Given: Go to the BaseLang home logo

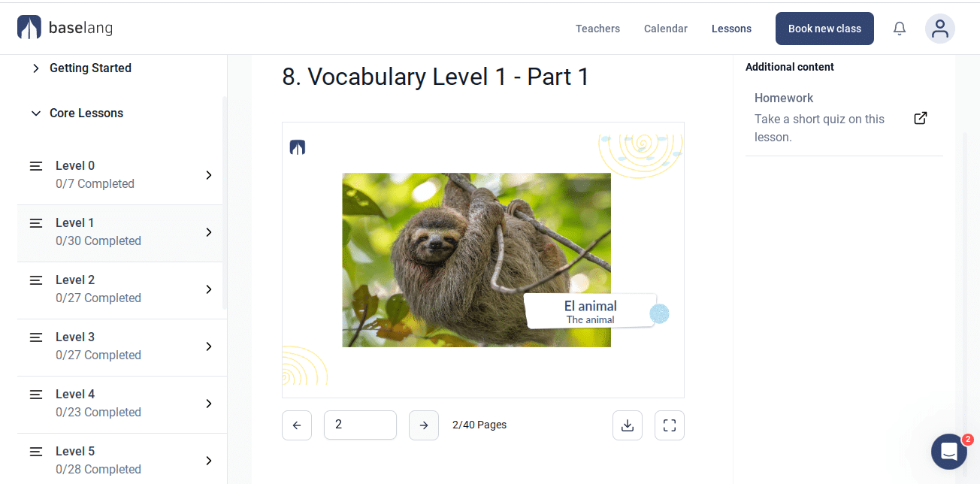Looking at the screenshot, I should click(x=65, y=28).
